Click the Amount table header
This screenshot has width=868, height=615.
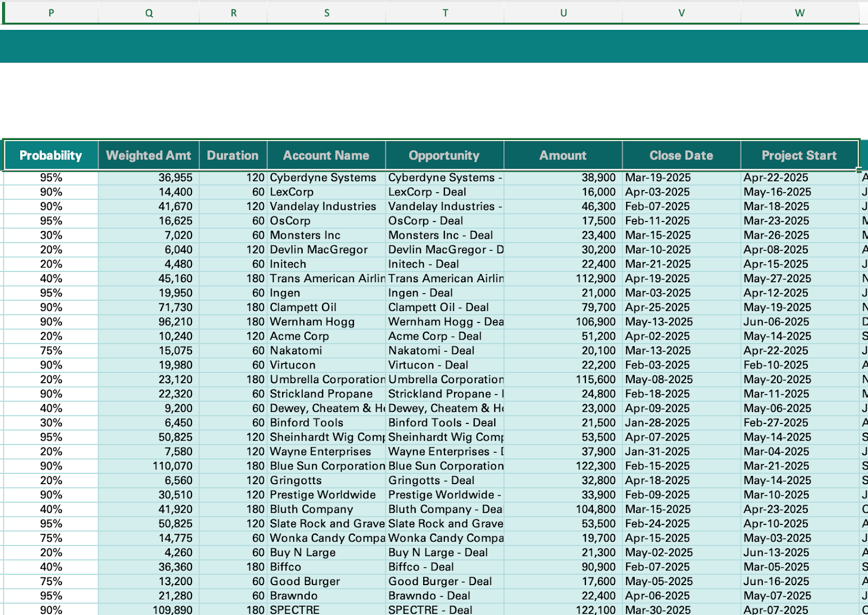click(x=563, y=155)
